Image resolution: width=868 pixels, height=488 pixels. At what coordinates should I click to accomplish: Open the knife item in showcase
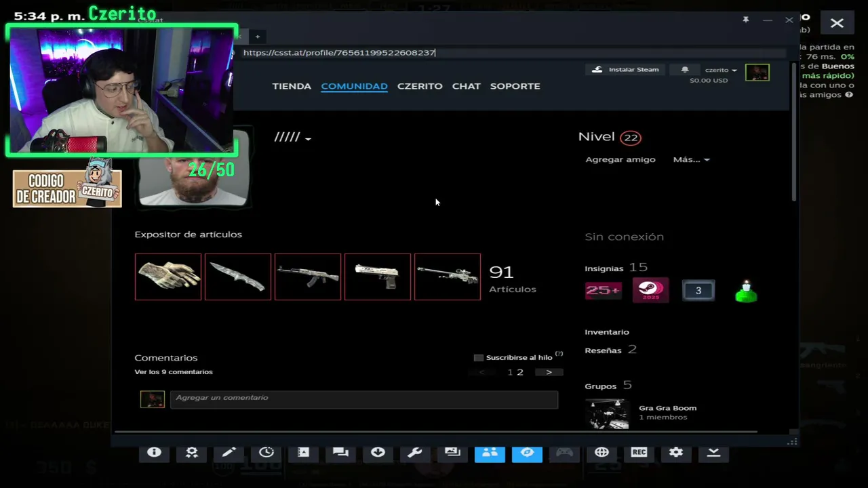point(238,277)
